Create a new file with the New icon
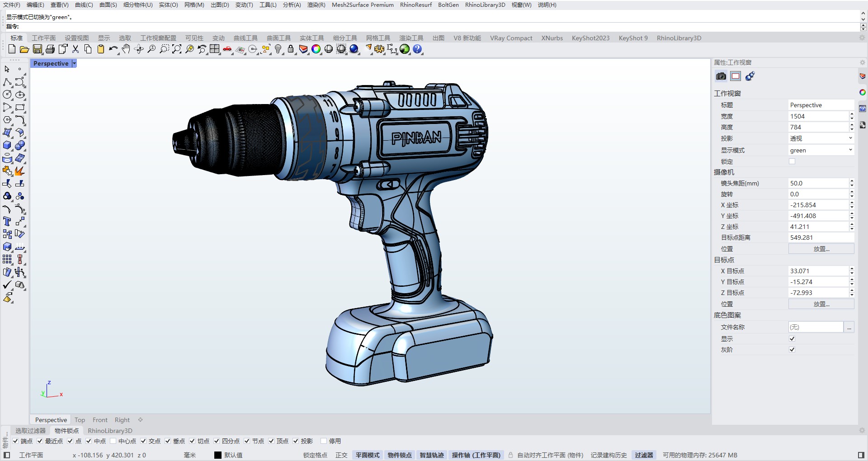Viewport: 868px width, 461px height. [x=12, y=49]
